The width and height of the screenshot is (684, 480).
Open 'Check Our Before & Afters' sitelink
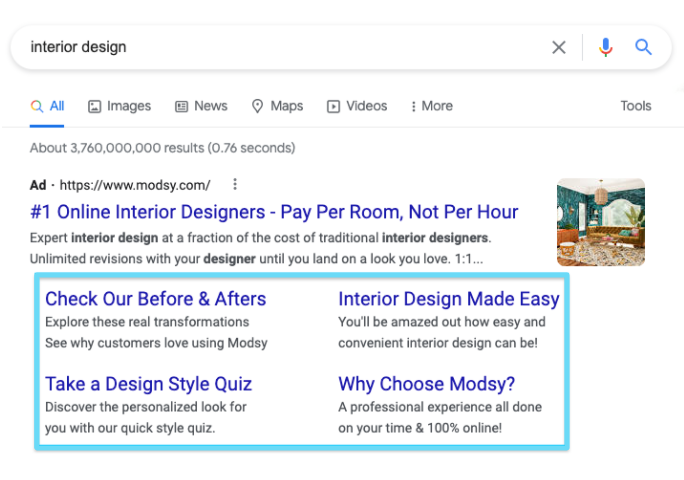pos(156,299)
